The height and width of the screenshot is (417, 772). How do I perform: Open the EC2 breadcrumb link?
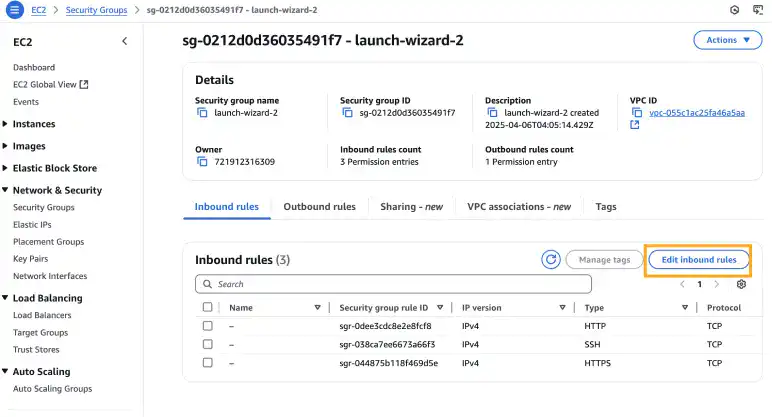pos(38,10)
